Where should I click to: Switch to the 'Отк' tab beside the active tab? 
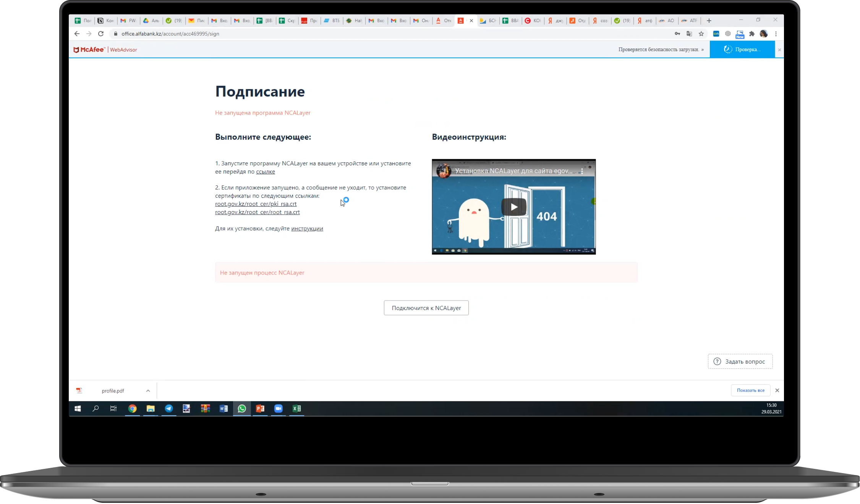(444, 21)
